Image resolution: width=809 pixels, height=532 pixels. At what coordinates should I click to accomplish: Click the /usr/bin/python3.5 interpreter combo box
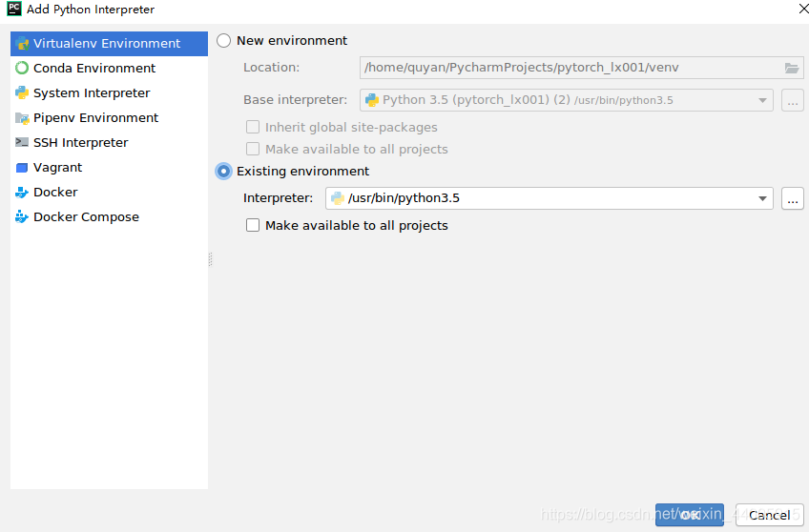point(549,198)
